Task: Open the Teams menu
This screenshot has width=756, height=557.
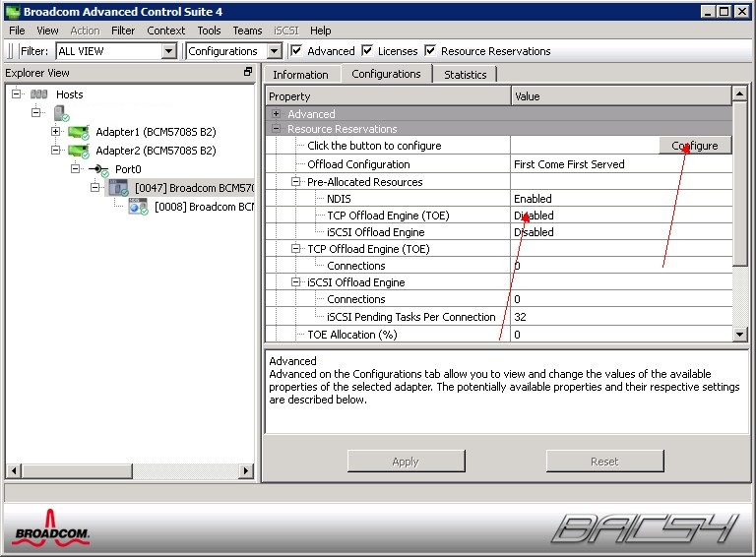Action: (x=247, y=31)
